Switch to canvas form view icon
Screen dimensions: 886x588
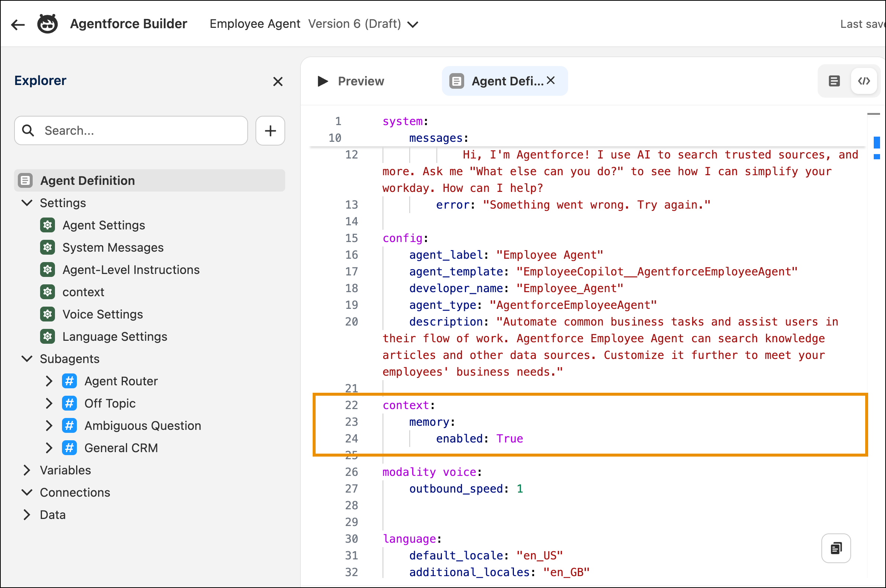click(834, 81)
